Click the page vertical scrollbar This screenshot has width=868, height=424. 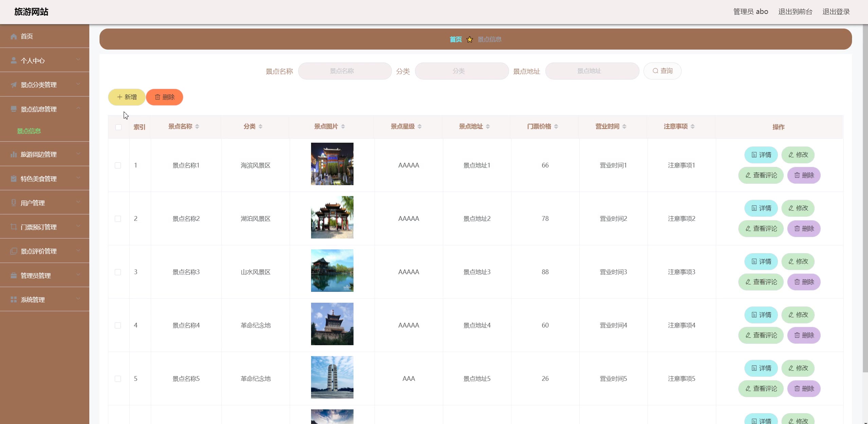click(865, 198)
